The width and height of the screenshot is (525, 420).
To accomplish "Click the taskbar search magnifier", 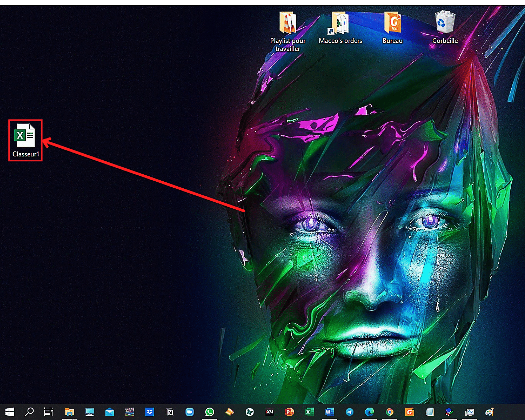I will point(29,412).
